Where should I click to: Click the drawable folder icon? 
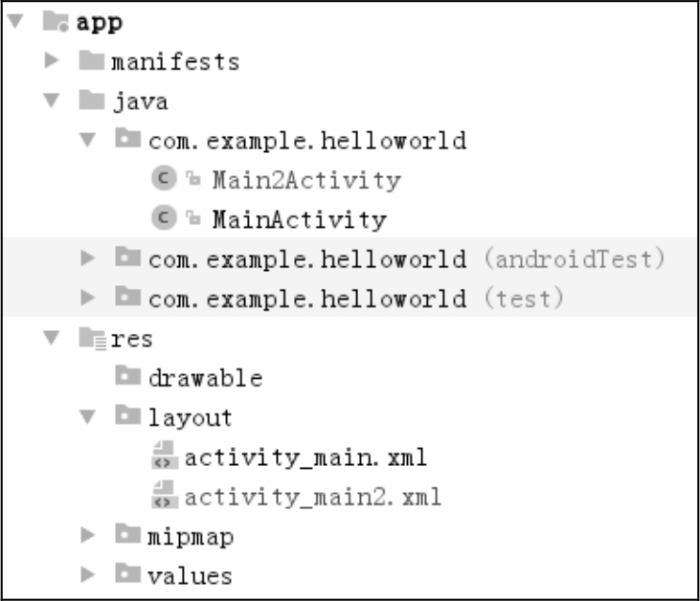pyautogui.click(x=128, y=378)
